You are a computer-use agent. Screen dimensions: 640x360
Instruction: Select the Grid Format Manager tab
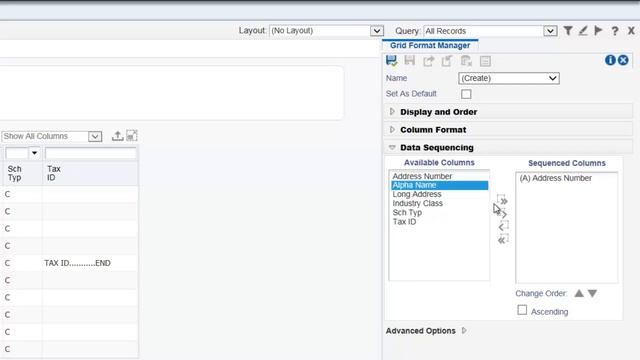pos(430,45)
